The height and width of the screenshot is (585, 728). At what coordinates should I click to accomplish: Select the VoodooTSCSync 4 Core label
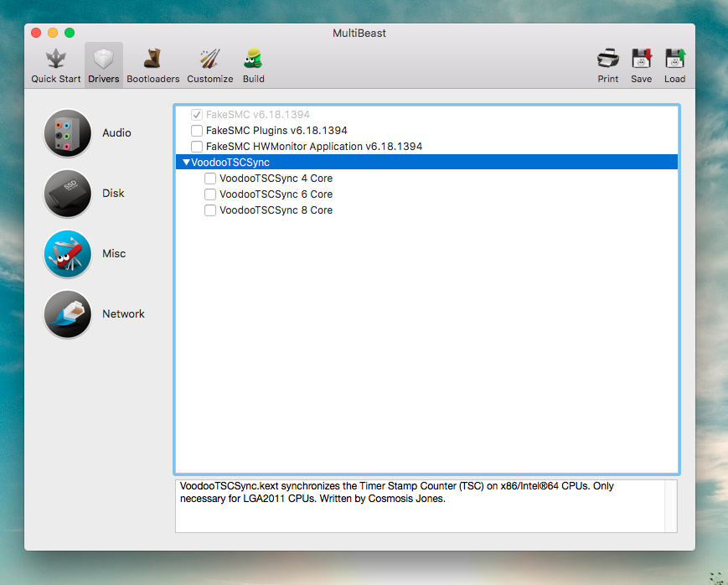click(276, 179)
